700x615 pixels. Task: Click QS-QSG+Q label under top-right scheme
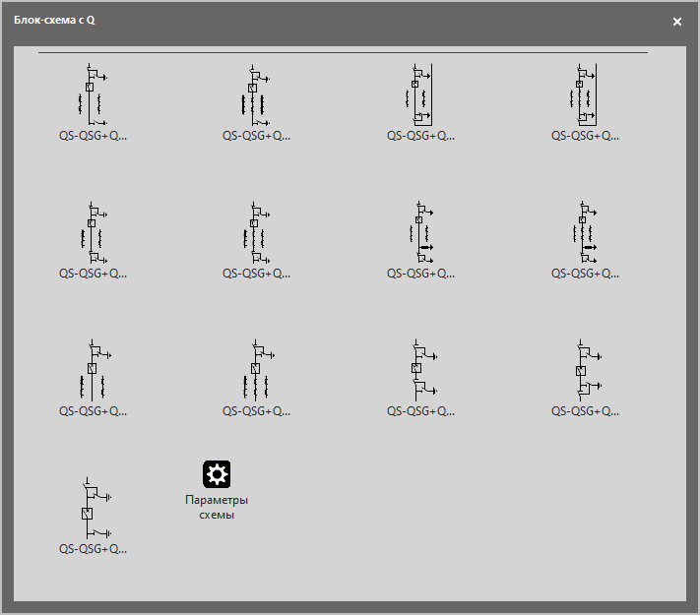(585, 136)
